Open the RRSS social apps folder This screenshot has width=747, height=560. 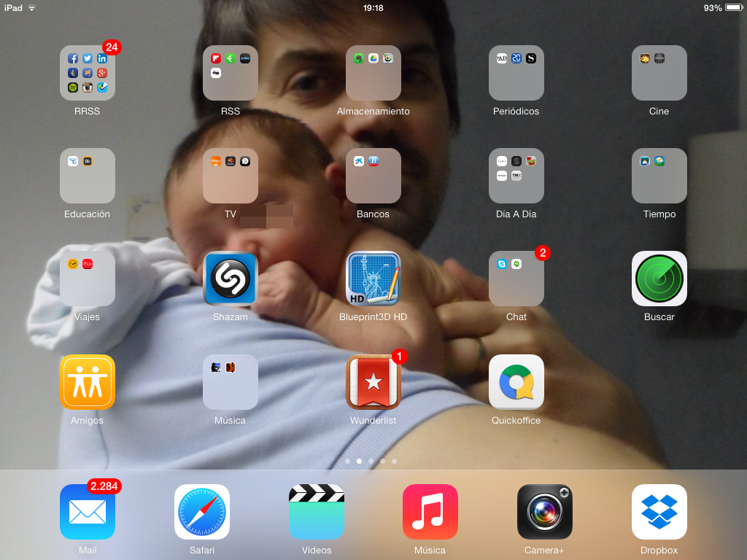(x=88, y=73)
